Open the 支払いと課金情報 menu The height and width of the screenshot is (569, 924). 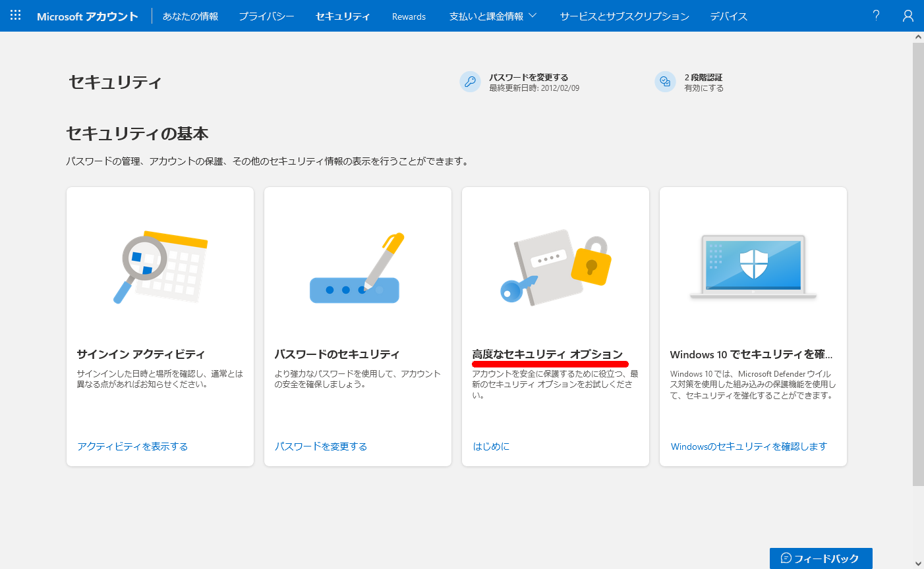[493, 16]
